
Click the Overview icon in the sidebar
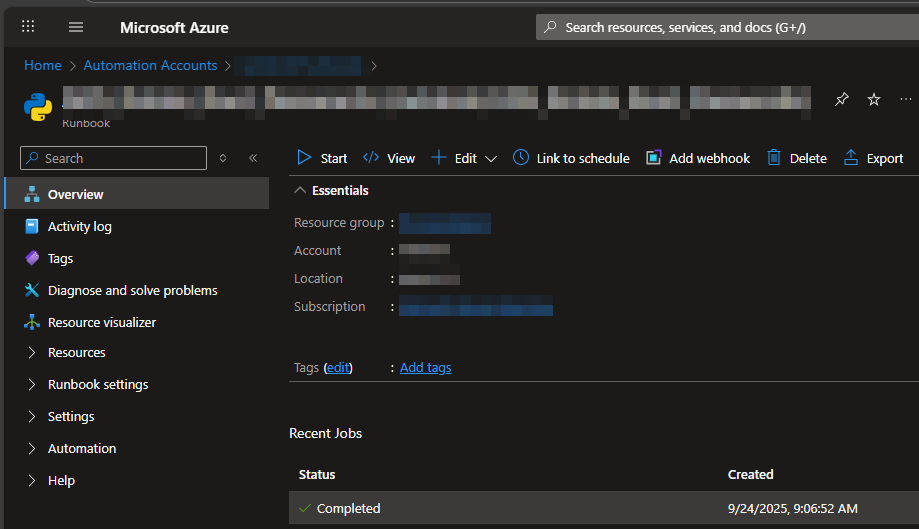point(32,194)
